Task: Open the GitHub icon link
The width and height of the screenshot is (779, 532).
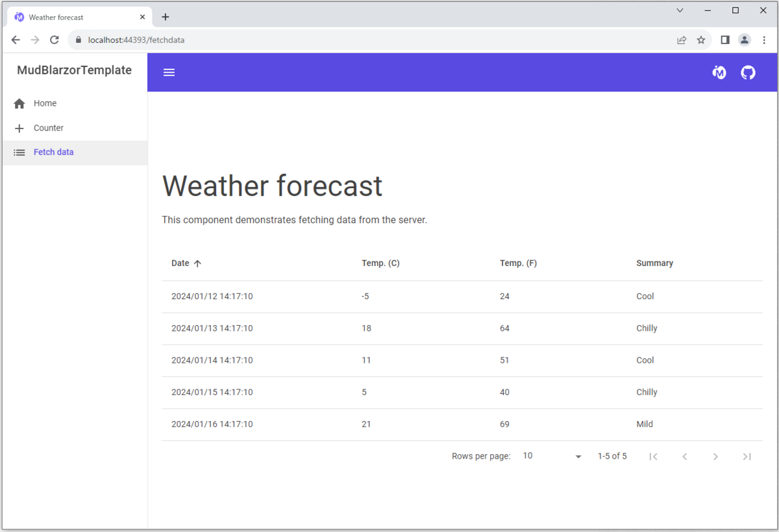Action: pyautogui.click(x=748, y=73)
